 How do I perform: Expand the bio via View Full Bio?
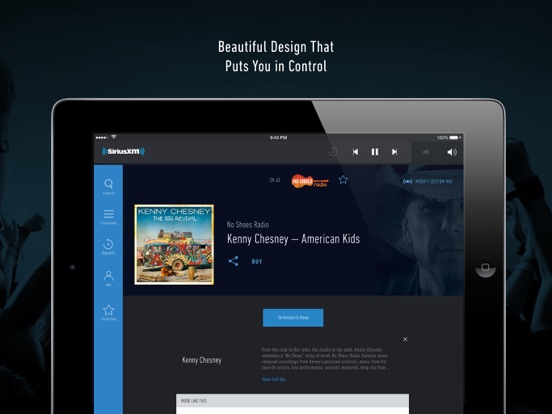[x=274, y=379]
